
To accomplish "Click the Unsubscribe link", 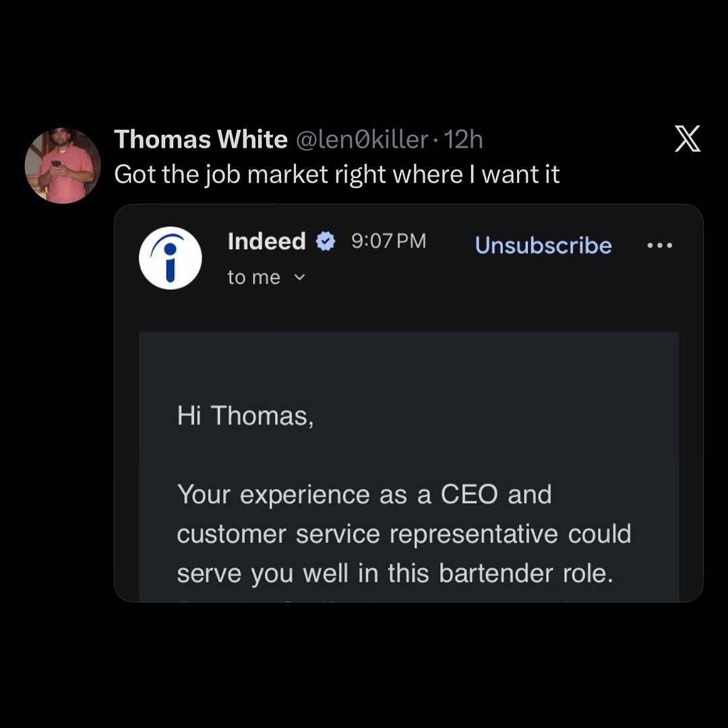I will tap(543, 245).
